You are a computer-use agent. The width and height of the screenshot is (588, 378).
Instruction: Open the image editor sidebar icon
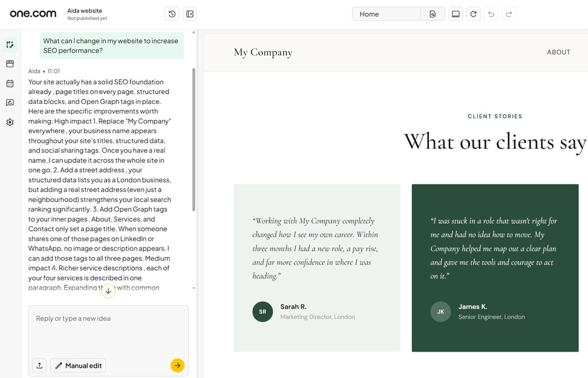pyautogui.click(x=10, y=103)
